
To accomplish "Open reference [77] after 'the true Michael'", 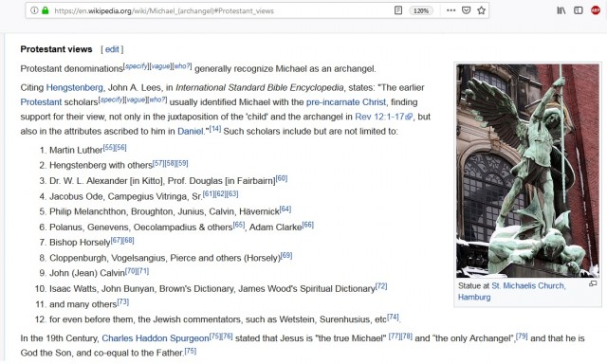I will pyautogui.click(x=395, y=336).
